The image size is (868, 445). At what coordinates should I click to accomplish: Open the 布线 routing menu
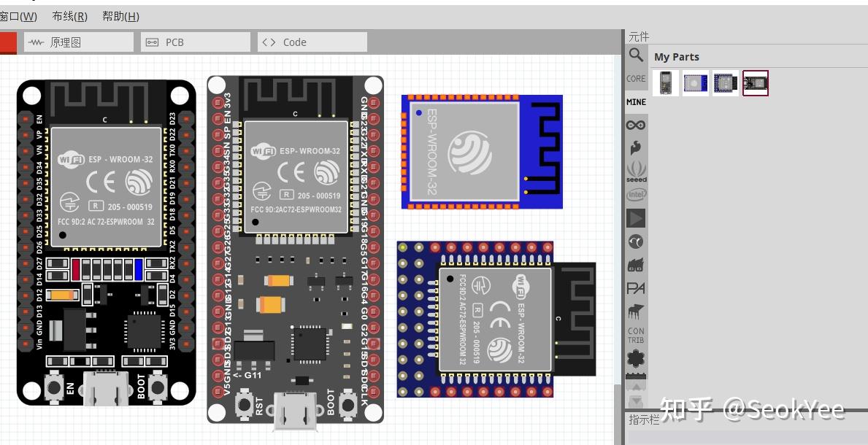click(69, 15)
